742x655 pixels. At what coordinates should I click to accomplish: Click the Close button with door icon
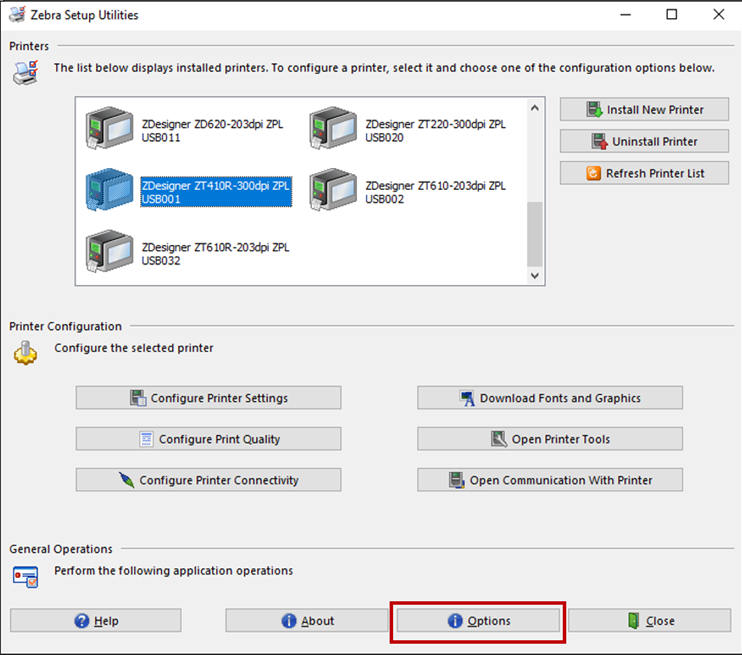pyautogui.click(x=650, y=620)
